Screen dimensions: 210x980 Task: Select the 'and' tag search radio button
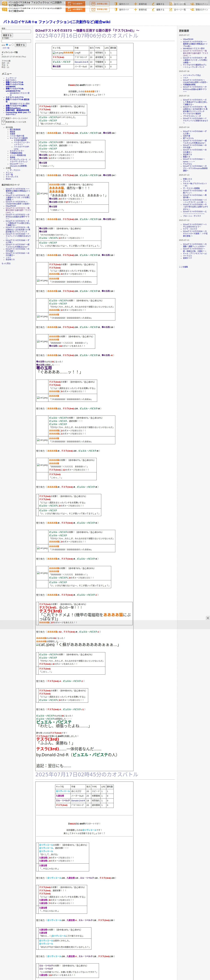pyautogui.click(x=7, y=45)
